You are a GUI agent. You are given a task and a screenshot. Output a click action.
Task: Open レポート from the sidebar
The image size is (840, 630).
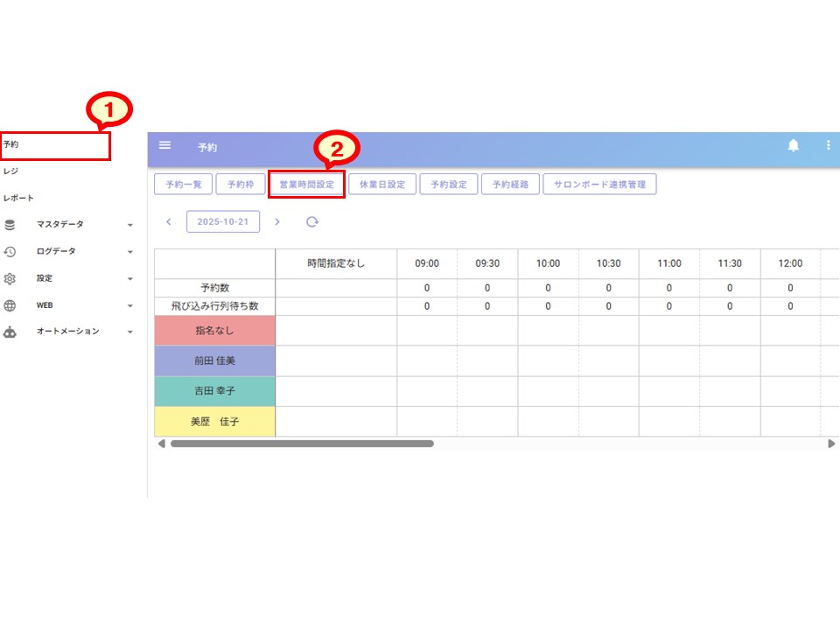18,199
